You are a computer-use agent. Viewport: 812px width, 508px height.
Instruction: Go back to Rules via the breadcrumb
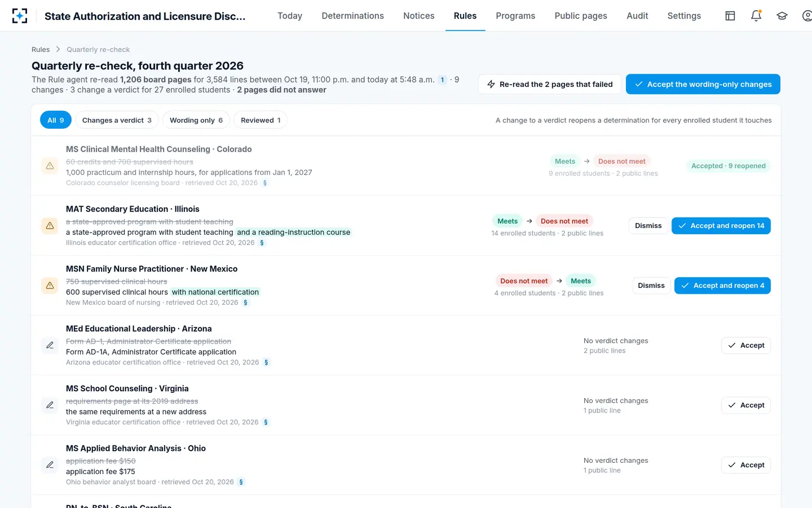coord(41,50)
